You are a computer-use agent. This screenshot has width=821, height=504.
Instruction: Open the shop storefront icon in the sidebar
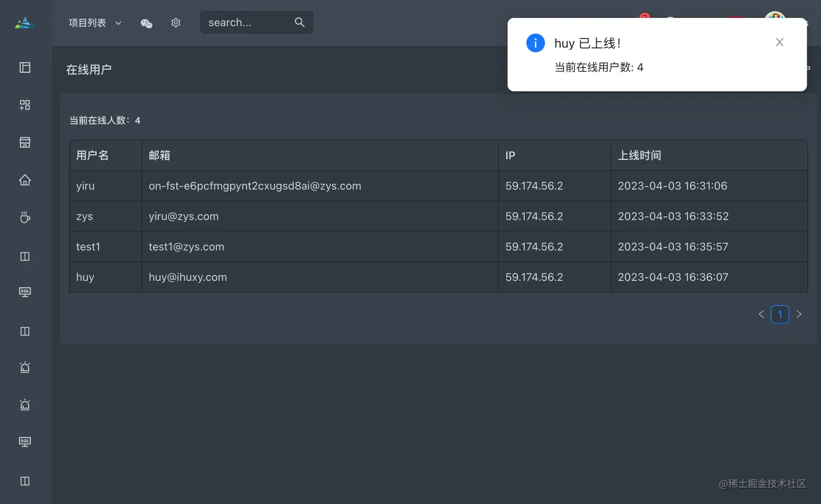[25, 142]
